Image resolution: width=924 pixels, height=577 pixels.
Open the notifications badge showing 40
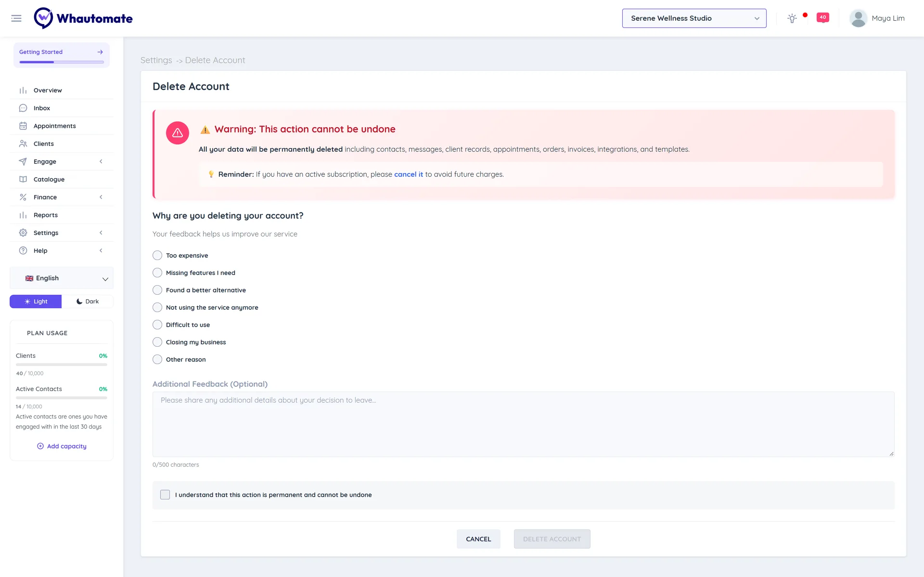click(823, 18)
